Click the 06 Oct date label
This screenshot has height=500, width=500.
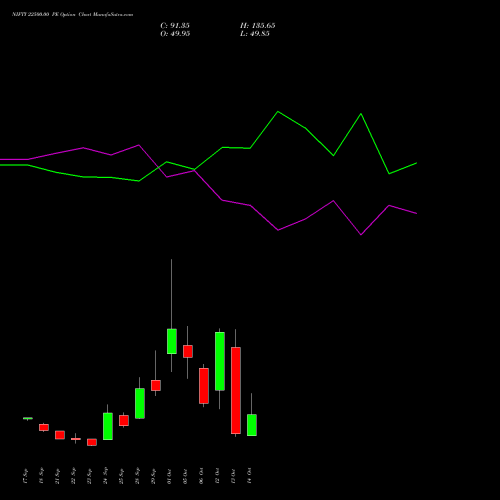pyautogui.click(x=201, y=476)
